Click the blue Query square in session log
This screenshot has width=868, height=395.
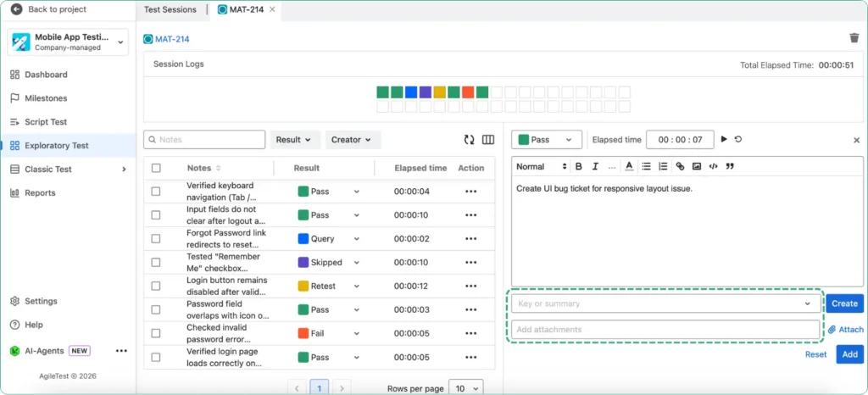coord(411,92)
